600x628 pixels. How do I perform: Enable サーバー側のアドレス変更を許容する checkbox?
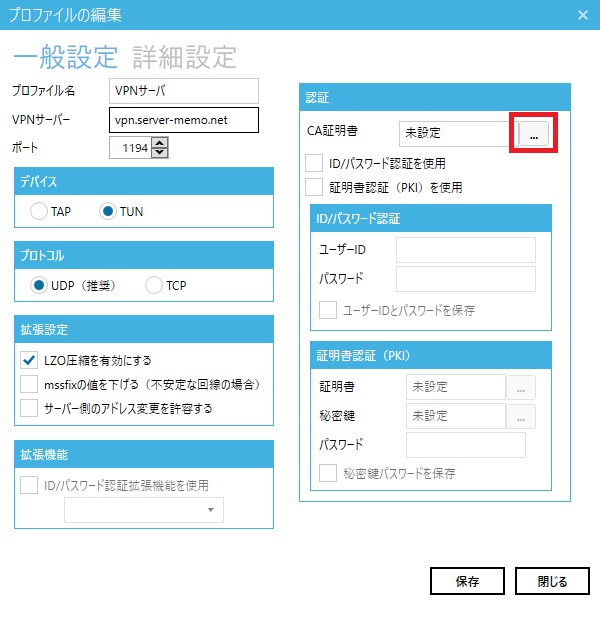(29, 408)
